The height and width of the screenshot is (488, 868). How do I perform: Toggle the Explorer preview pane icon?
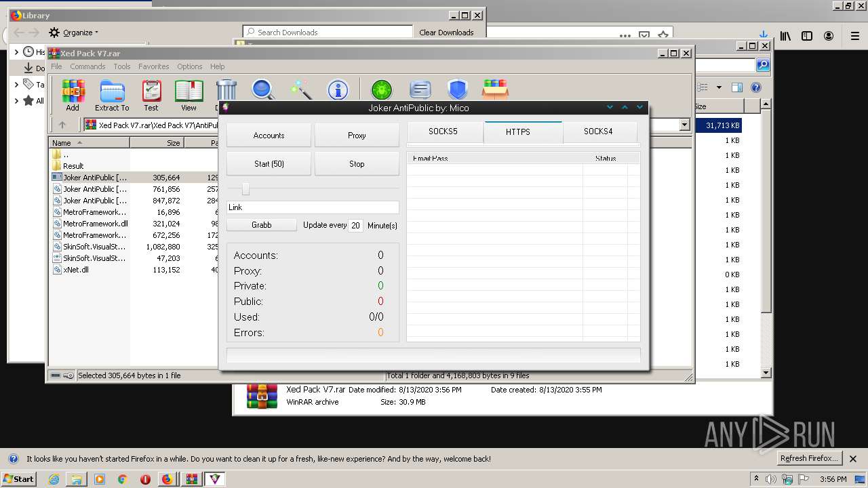tap(737, 87)
